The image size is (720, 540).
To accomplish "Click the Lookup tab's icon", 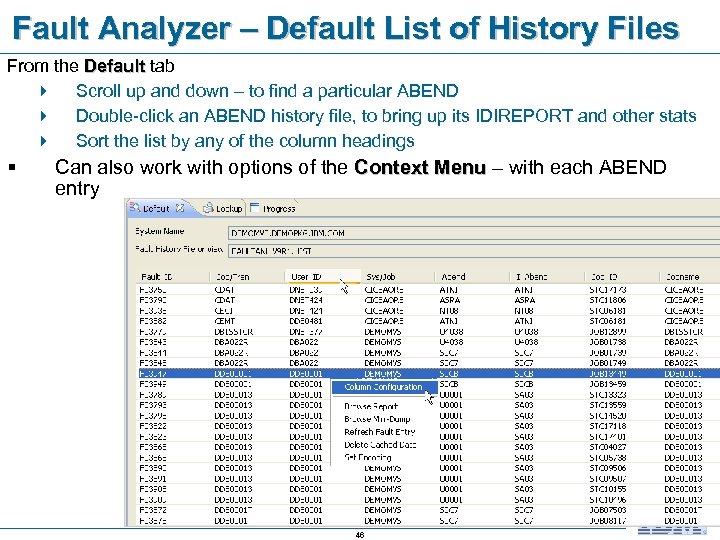I will [208, 208].
